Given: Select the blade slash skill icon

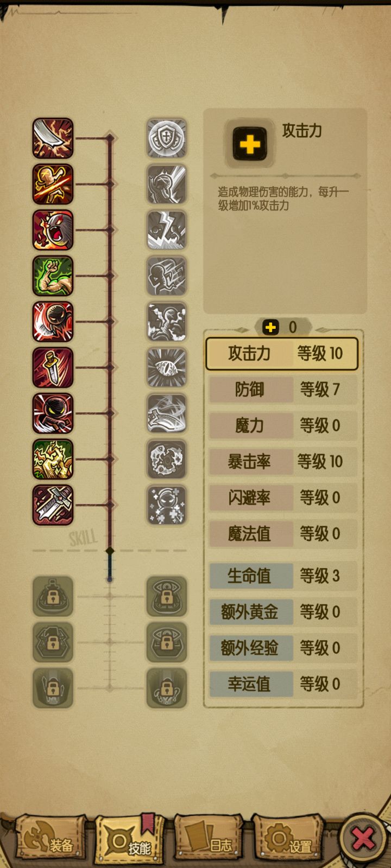Looking at the screenshot, I should point(53,138).
